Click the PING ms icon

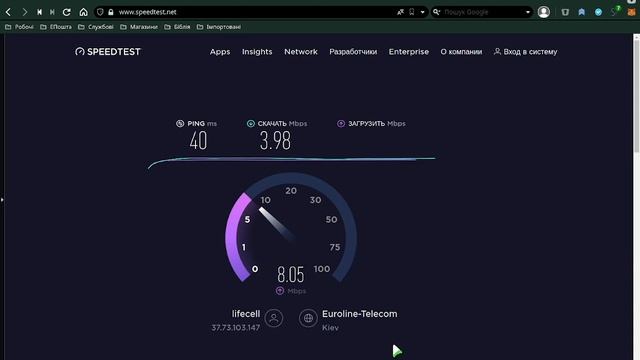pyautogui.click(x=180, y=123)
